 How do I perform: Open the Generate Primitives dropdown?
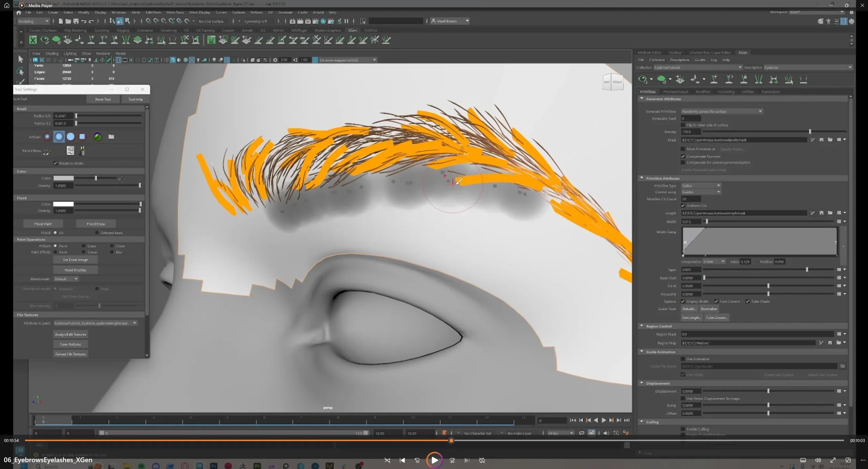click(x=722, y=111)
